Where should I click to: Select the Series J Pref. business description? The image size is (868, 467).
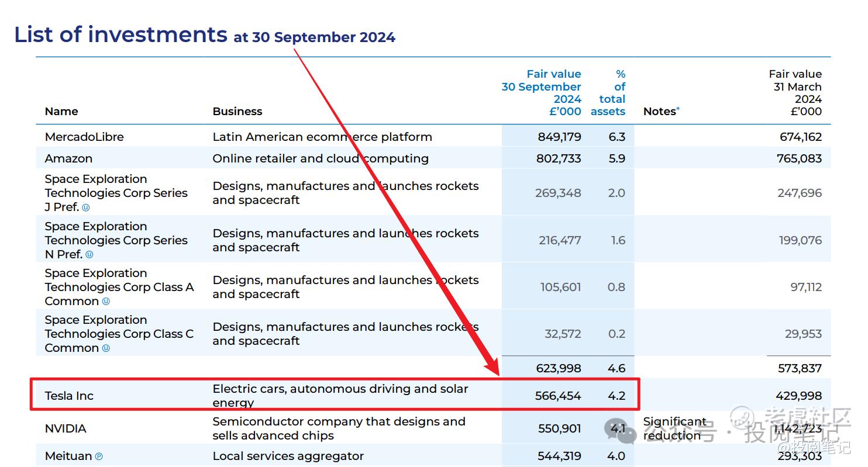coord(346,193)
